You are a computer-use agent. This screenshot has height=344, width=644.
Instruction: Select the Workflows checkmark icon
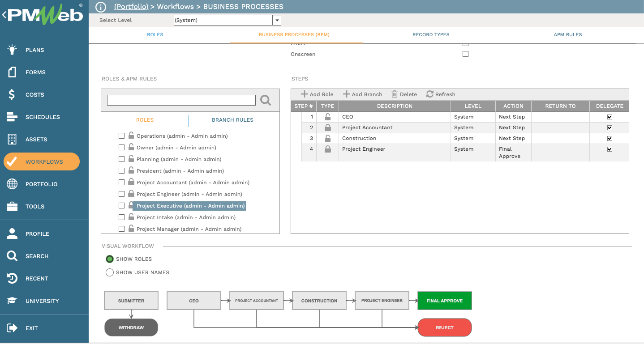[12, 161]
